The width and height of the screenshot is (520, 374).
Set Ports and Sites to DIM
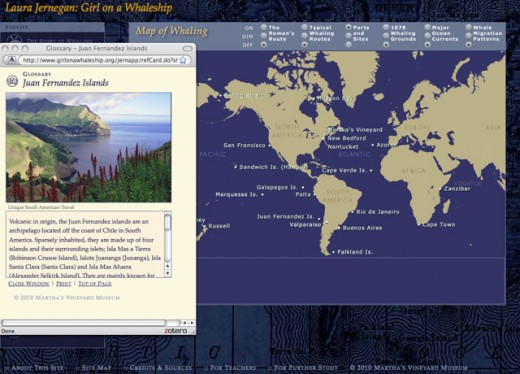tap(348, 36)
